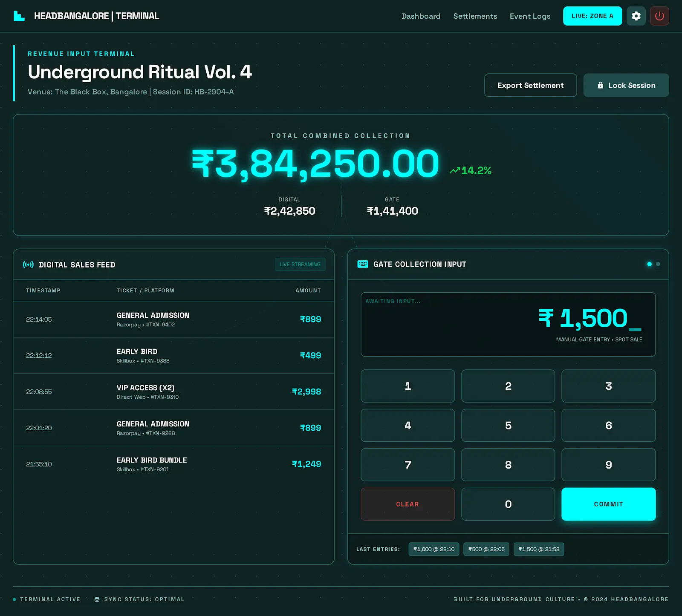
Task: Open the Dashboard nav item
Action: [x=421, y=16]
